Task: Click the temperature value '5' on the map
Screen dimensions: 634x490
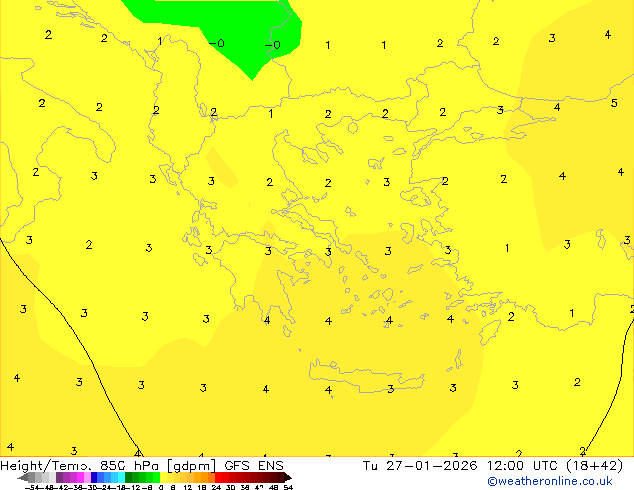Action: (x=614, y=103)
